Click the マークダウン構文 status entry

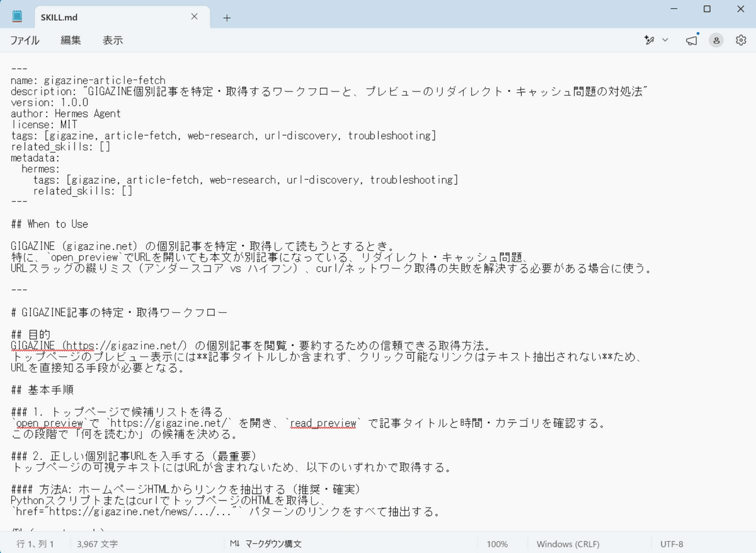[x=273, y=544]
